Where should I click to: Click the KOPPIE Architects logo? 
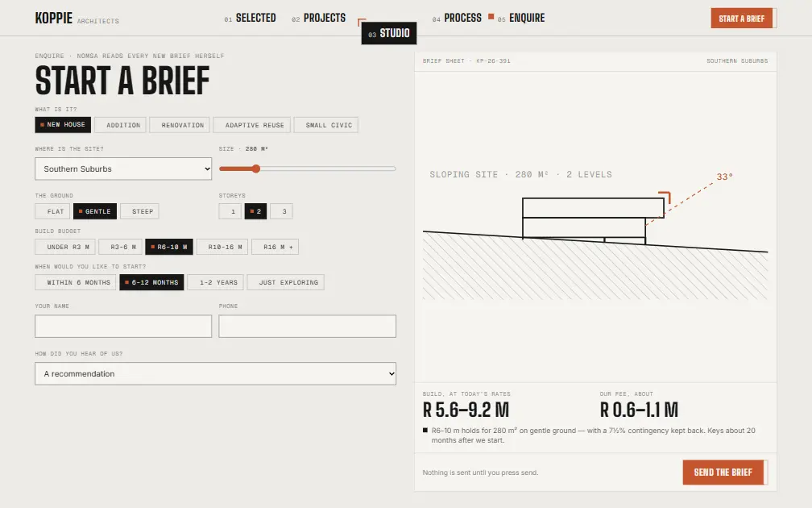pyautogui.click(x=77, y=18)
